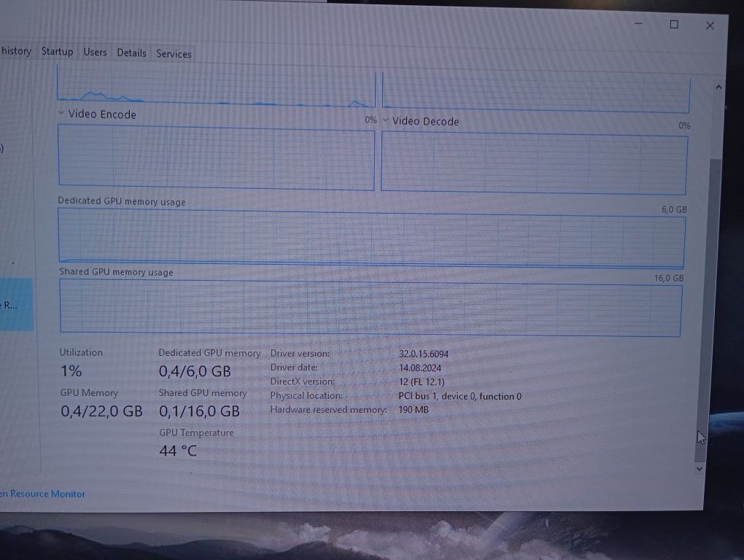
Task: Click the 0,1/16,0 GB shared memory value
Action: coord(199,411)
